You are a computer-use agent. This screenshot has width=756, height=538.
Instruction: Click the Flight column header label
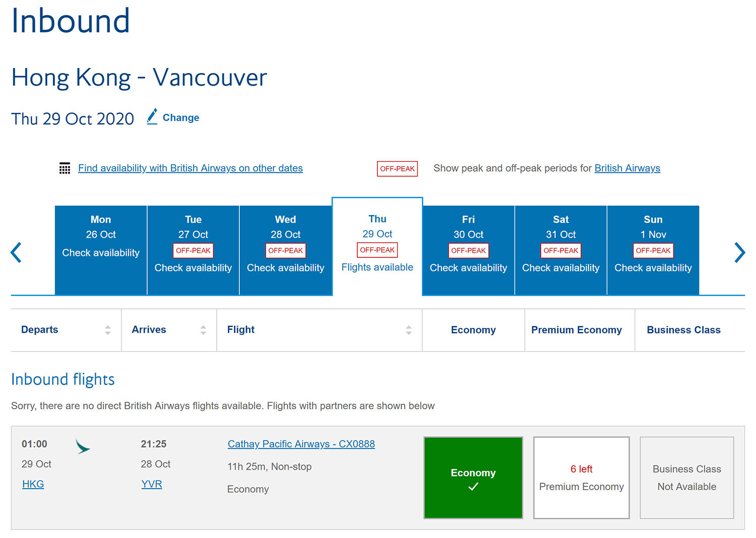click(x=241, y=329)
